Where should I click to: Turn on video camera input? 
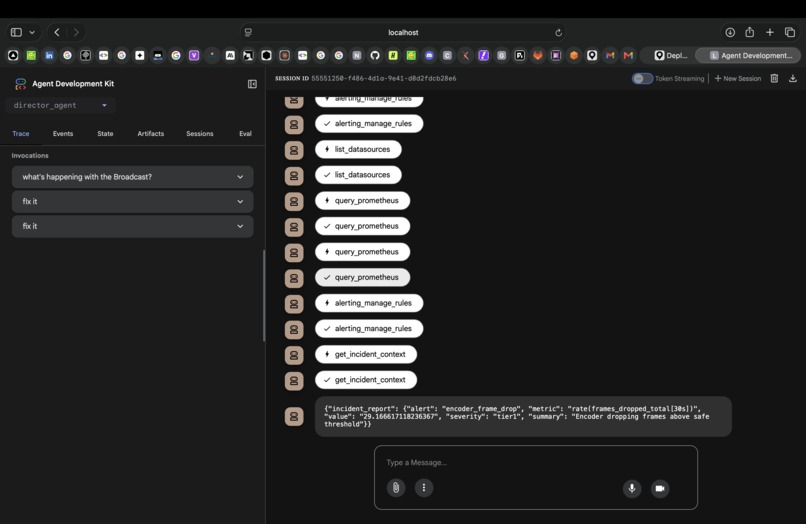click(x=660, y=488)
